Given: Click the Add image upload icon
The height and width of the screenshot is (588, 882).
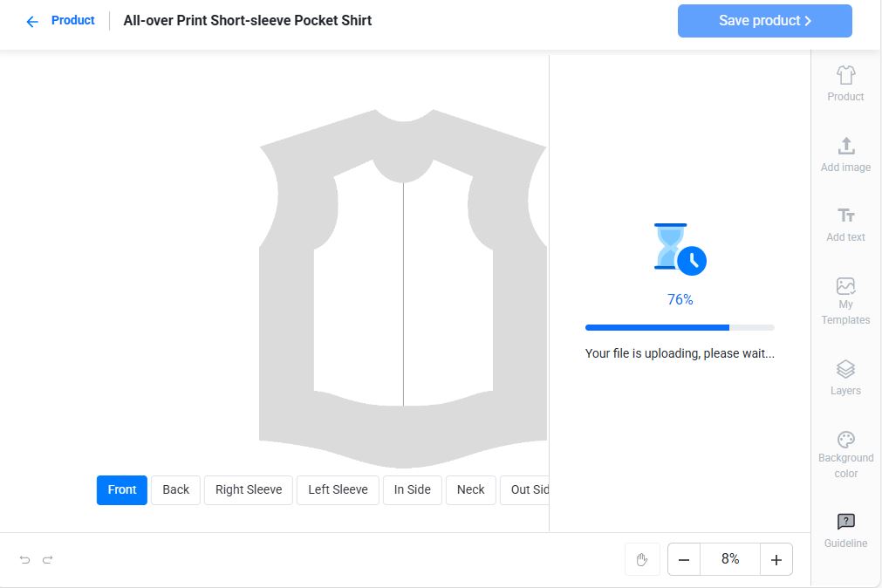Looking at the screenshot, I should point(845,147).
